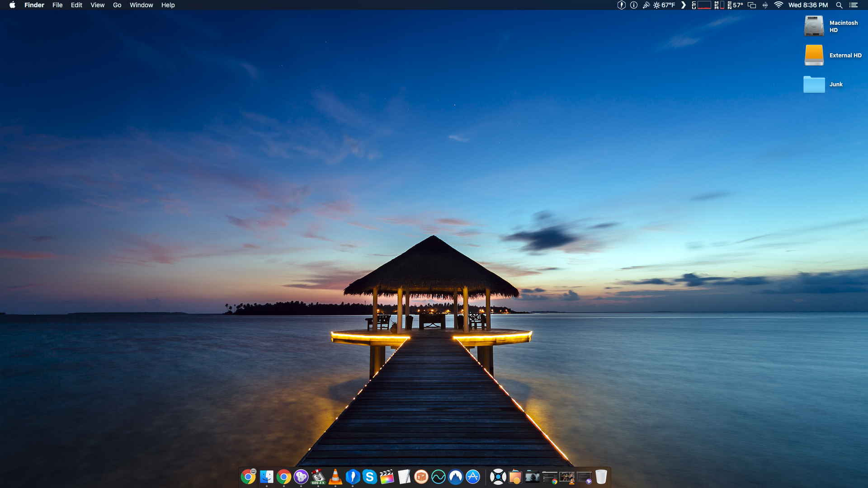Image resolution: width=868 pixels, height=488 pixels.
Task: Open the Trash in the Dock
Action: 601,477
